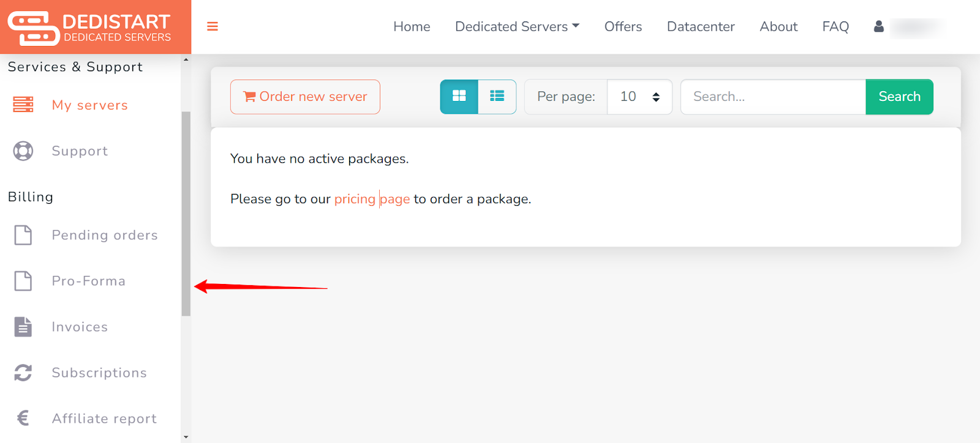Click the green Search button
The height and width of the screenshot is (443, 980).
point(899,97)
